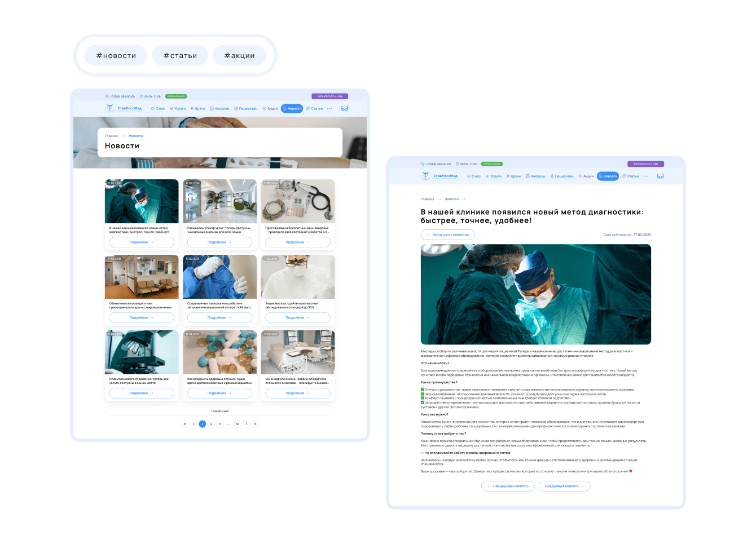
Task: Click 'Подробнее' under modern technologies УЗИ card
Action: tap(220, 317)
